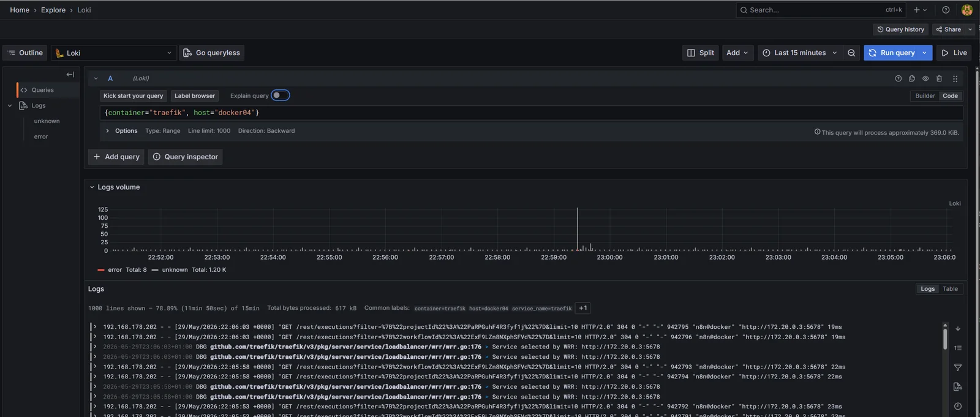Toggle the Explain query switch

click(281, 95)
